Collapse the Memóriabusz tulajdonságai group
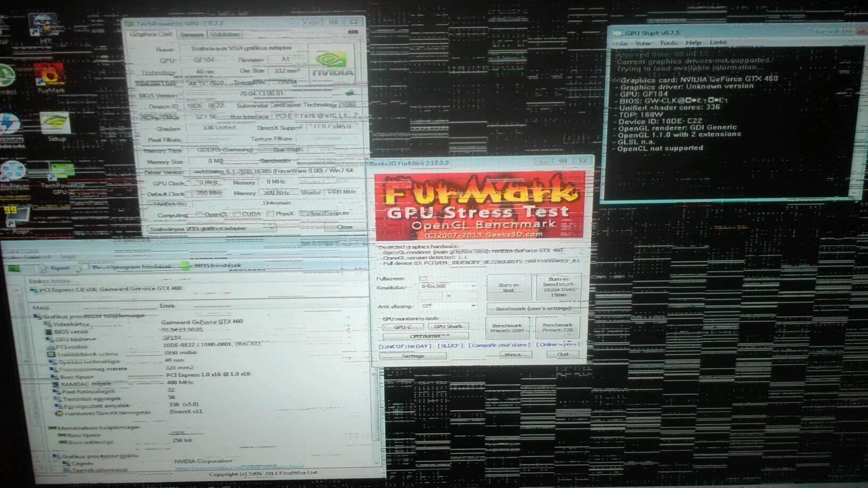This screenshot has width=868, height=488. click(52, 427)
